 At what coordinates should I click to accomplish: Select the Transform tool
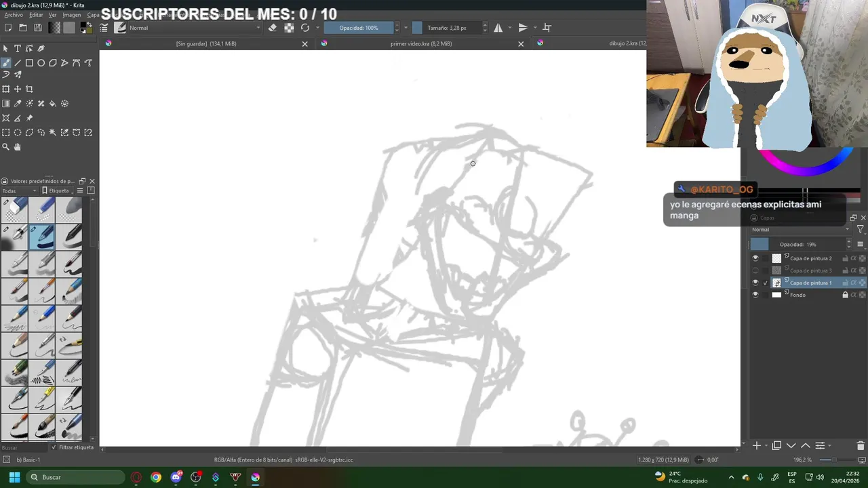point(6,89)
